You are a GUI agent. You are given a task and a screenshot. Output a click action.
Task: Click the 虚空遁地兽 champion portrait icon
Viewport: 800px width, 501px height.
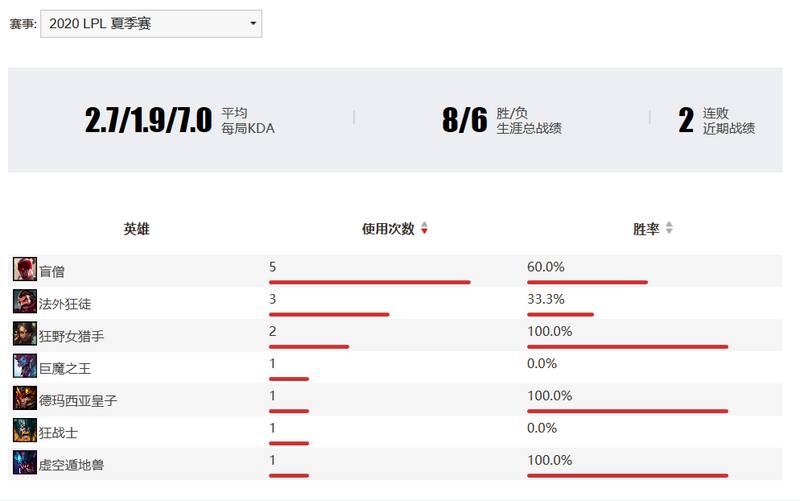point(24,462)
